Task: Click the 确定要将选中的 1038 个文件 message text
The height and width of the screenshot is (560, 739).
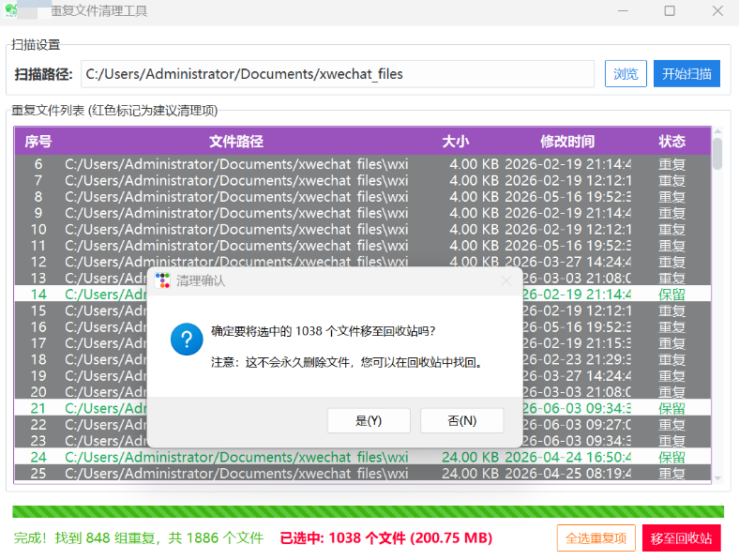Action: (323, 331)
